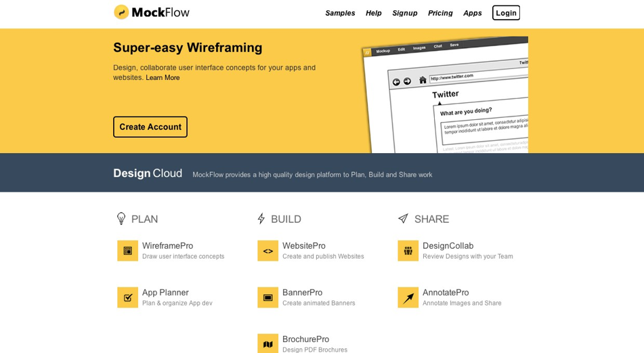Click the Plan lightbulb icon

pos(121,219)
